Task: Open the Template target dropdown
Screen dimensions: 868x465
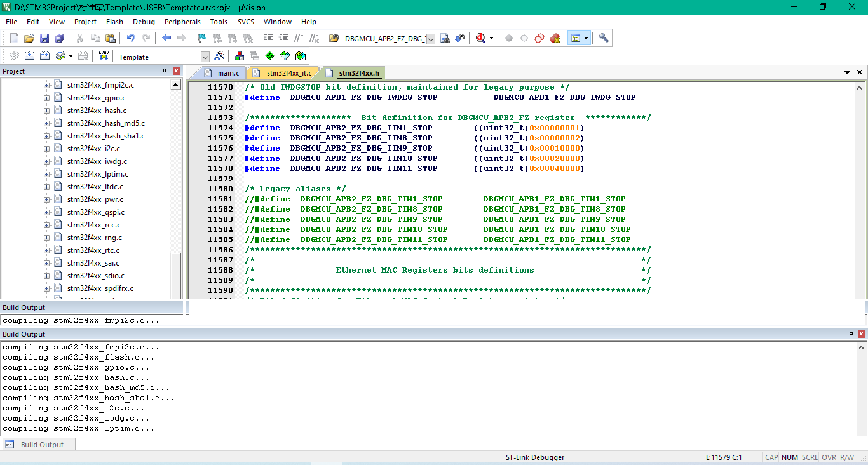Action: pos(205,57)
